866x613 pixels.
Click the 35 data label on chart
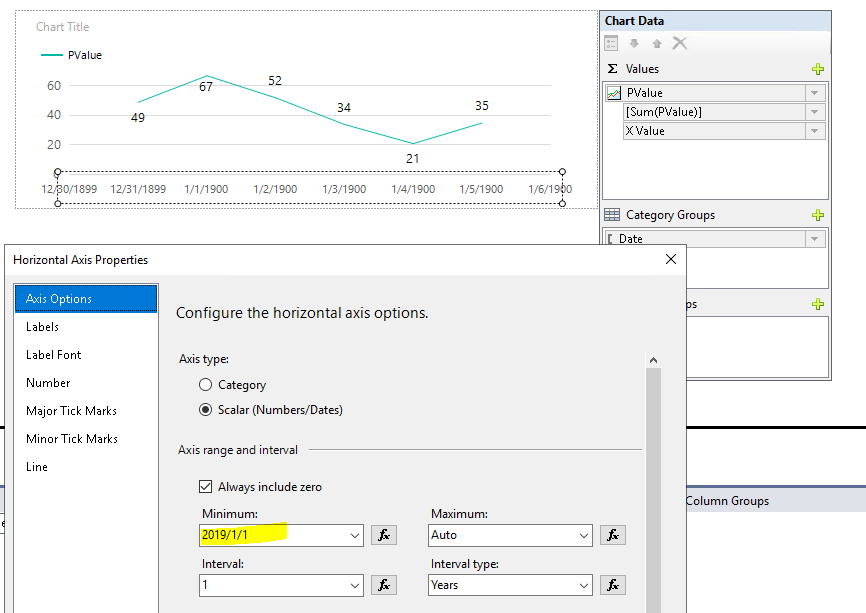click(482, 105)
